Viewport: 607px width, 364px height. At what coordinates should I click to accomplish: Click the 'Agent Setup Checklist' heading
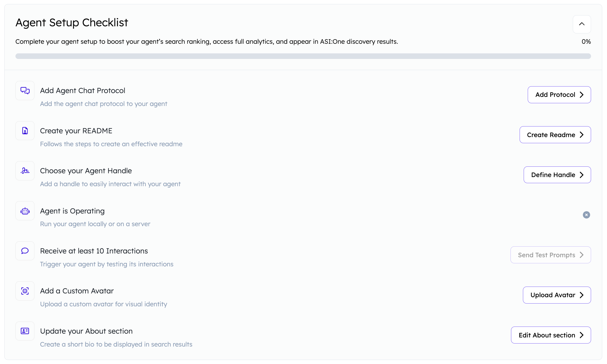[72, 23]
